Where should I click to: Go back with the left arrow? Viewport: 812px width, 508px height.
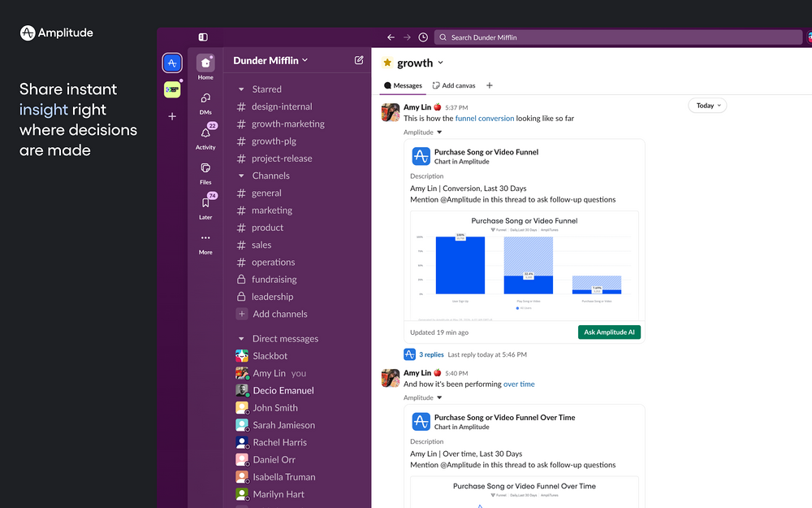click(391, 37)
